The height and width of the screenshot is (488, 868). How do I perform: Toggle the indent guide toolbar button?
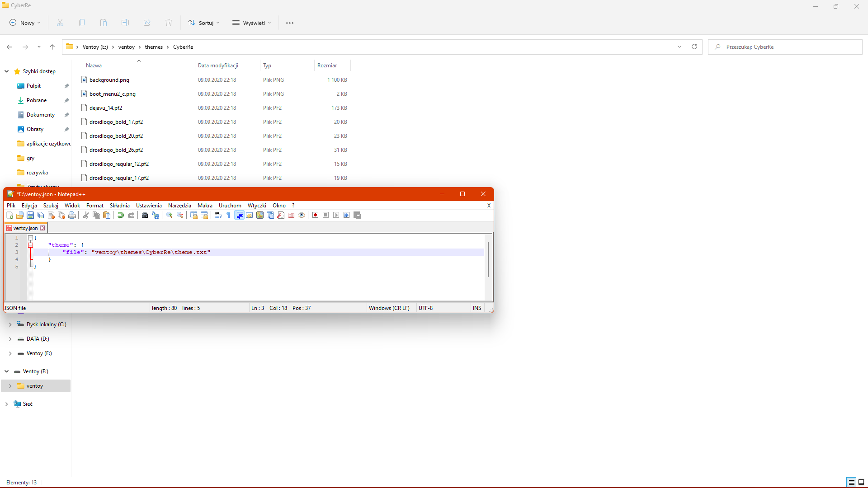pyautogui.click(x=240, y=216)
